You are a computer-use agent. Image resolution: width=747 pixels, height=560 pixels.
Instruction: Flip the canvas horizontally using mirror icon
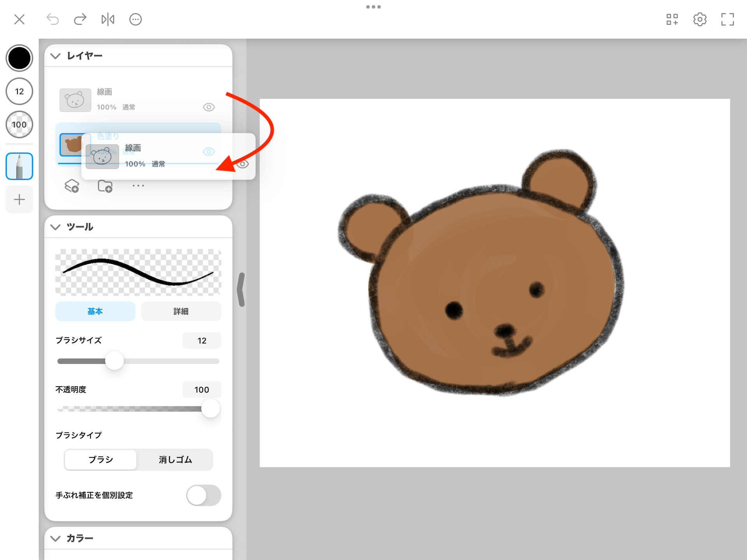coord(108,19)
